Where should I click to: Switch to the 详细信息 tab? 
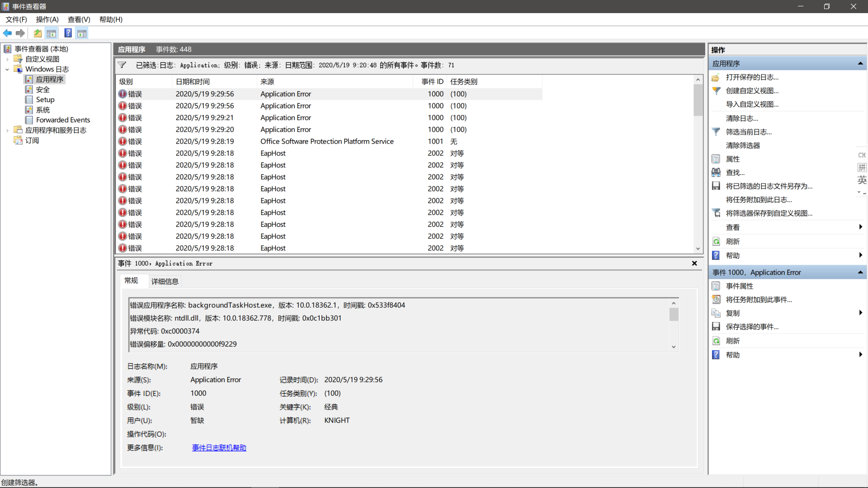click(165, 282)
